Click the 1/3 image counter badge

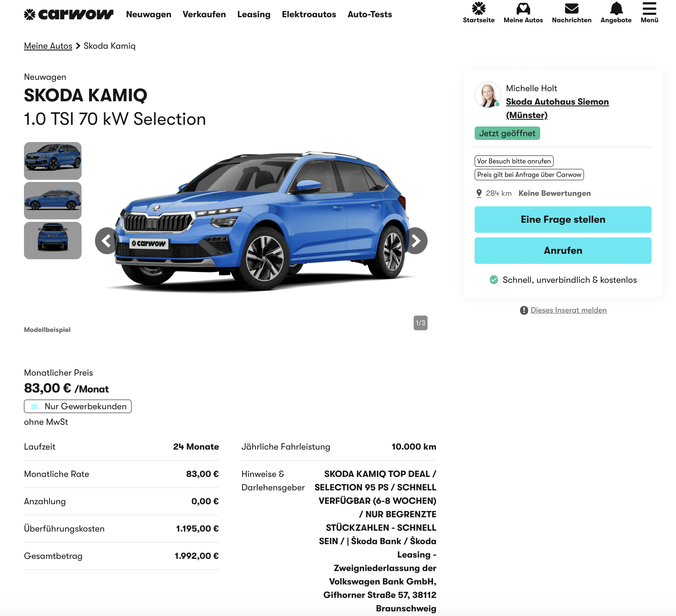click(x=420, y=323)
